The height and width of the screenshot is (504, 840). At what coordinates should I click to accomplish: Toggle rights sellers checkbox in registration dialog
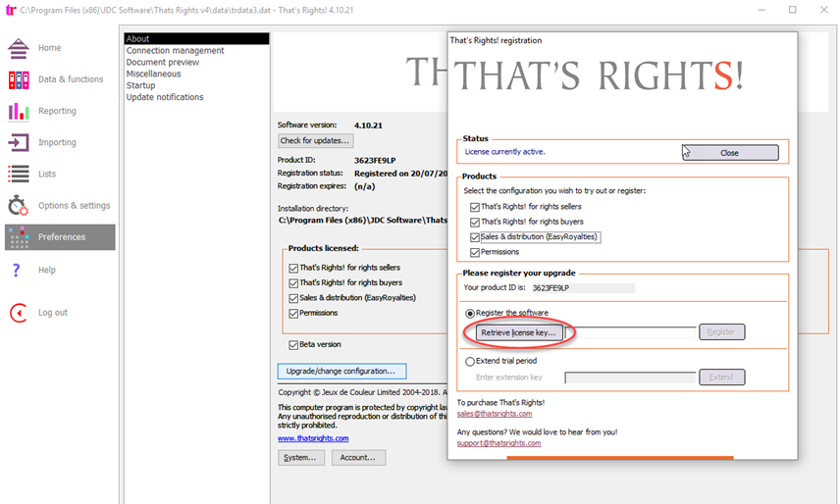[x=475, y=207]
